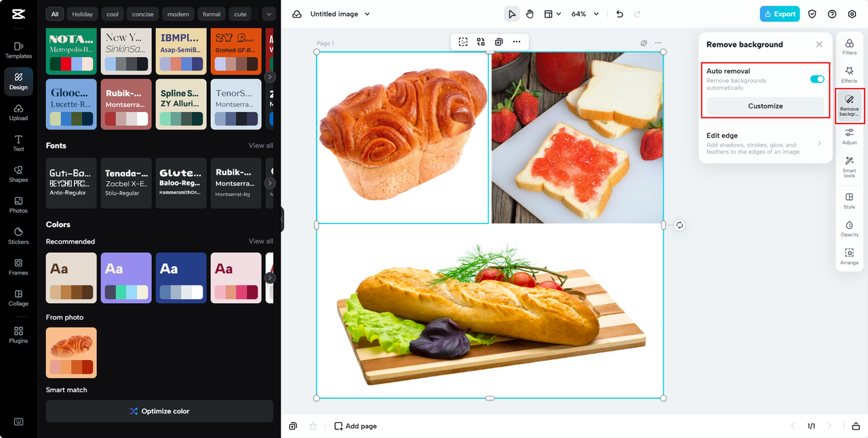
Task: Show next font pairs with arrow
Action: click(270, 183)
